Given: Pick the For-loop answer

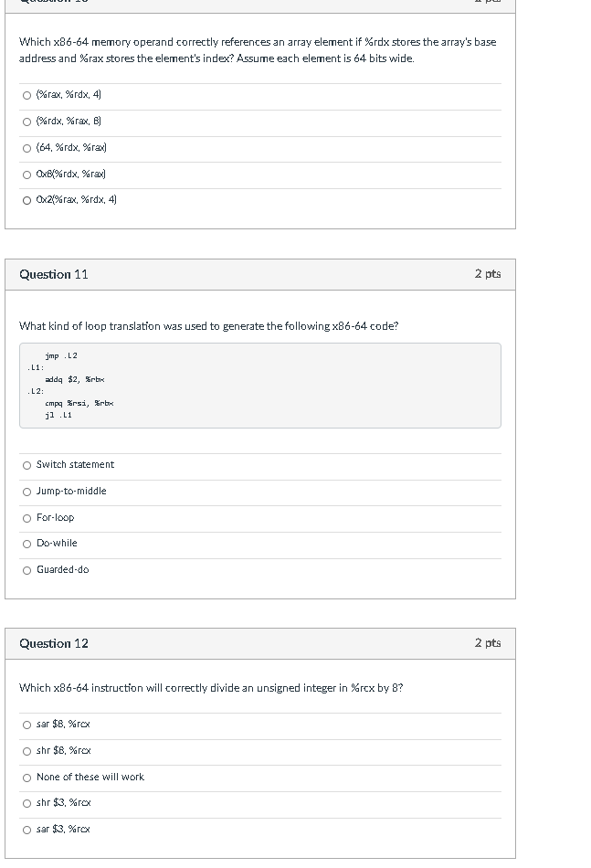Looking at the screenshot, I should tap(27, 518).
